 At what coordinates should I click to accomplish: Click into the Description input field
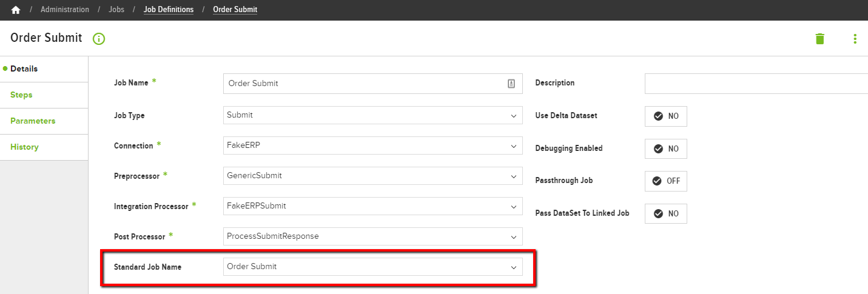(756, 84)
